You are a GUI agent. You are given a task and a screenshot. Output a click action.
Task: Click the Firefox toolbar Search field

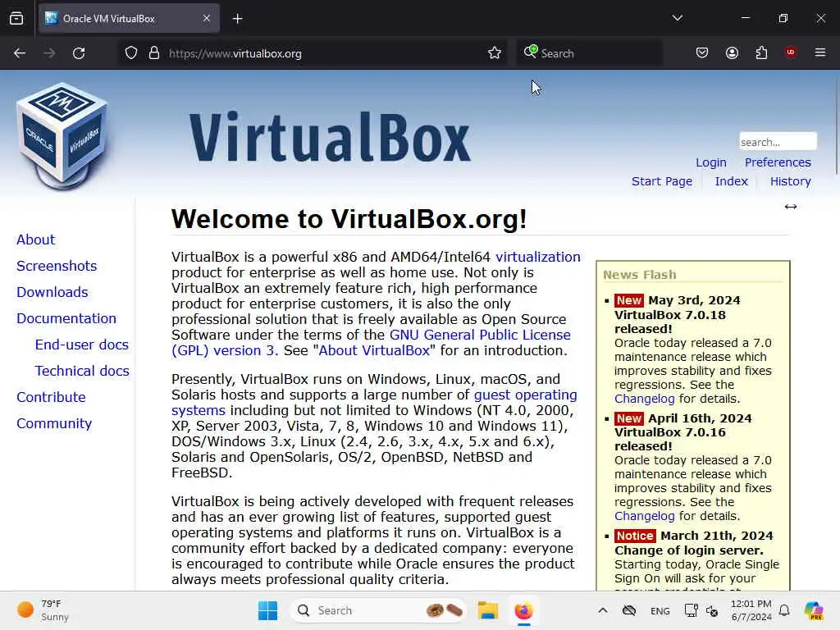pyautogui.click(x=589, y=53)
